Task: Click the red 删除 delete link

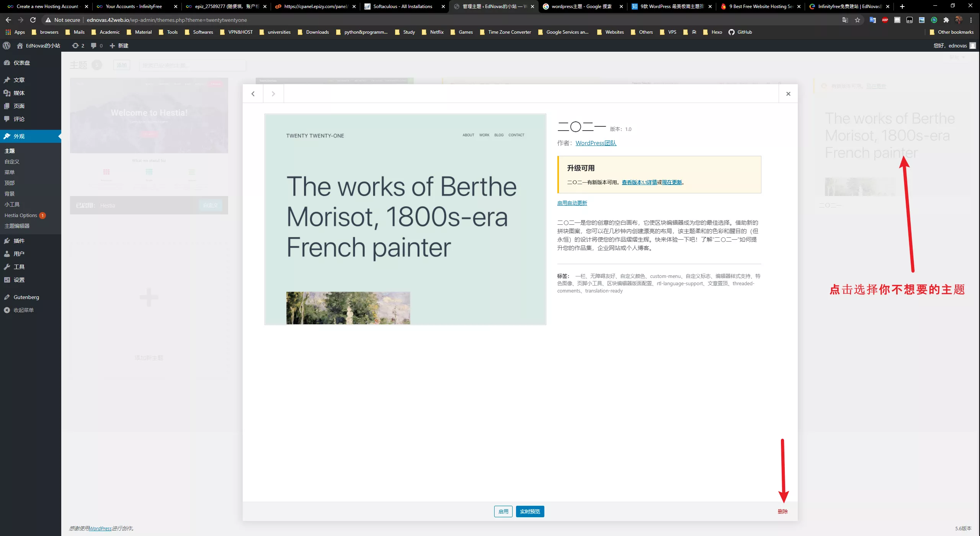Action: [x=782, y=511]
